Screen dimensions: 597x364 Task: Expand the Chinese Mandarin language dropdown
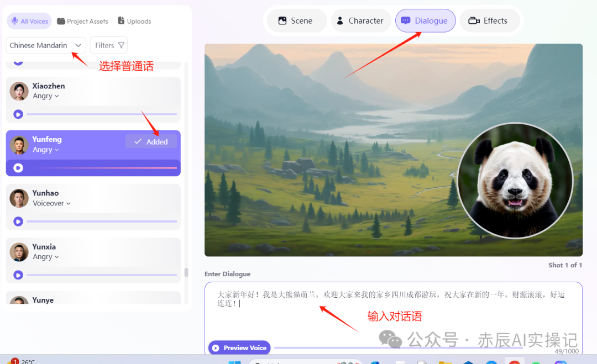[46, 45]
